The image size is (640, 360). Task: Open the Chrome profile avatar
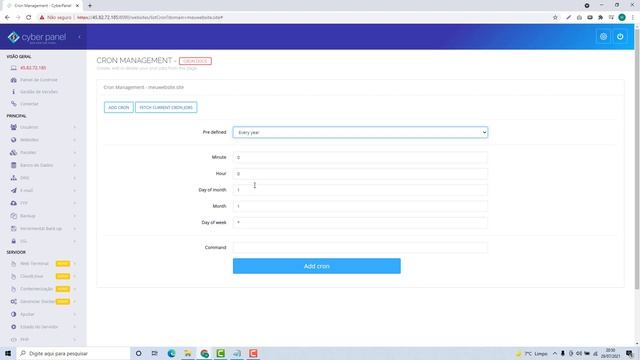click(622, 18)
